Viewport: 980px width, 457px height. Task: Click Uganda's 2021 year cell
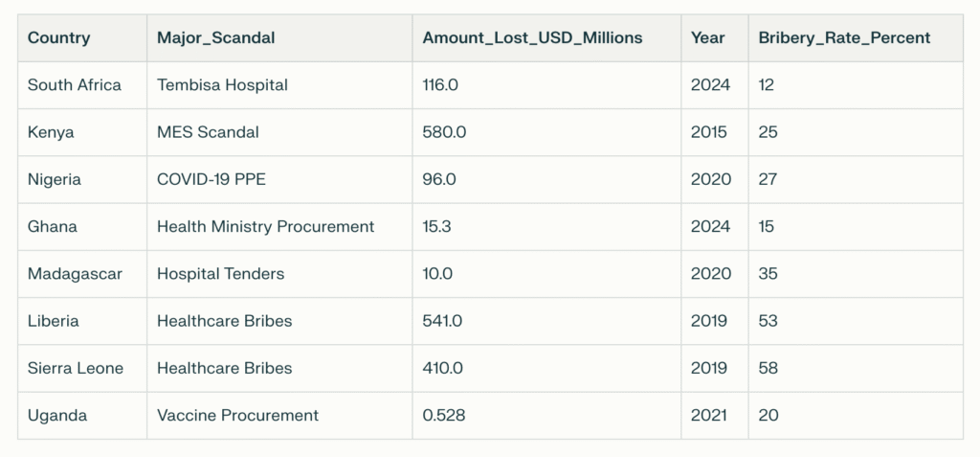[710, 415]
